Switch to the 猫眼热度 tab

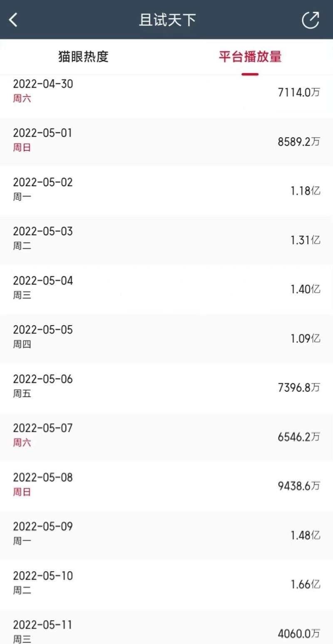pos(83,57)
